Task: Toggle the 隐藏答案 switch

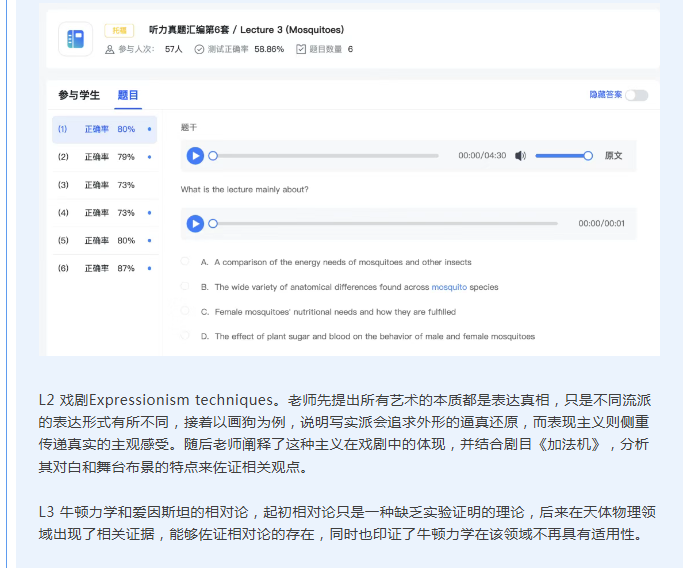Action: 636,95
